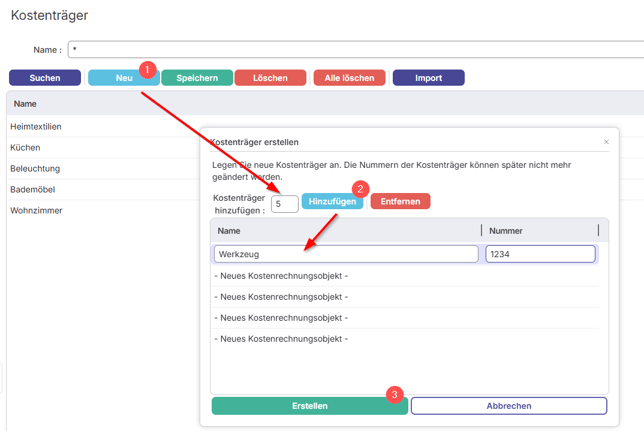Select the Heimtextilien row
644x431 pixels.
(x=36, y=126)
